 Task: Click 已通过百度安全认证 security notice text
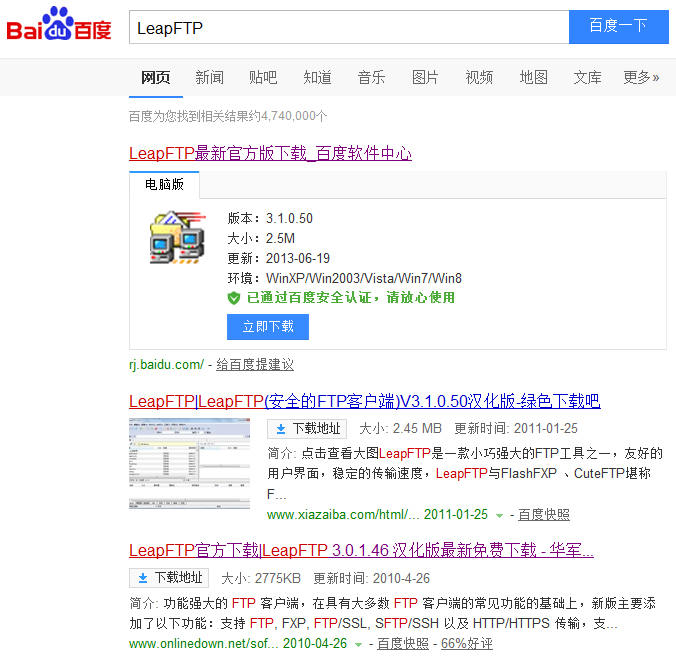[x=351, y=297]
